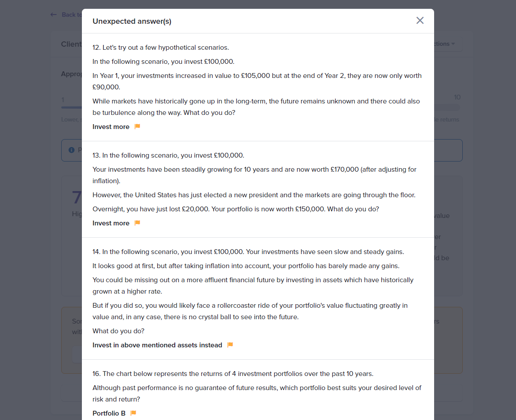Click question 16 chart description text

coord(233,374)
